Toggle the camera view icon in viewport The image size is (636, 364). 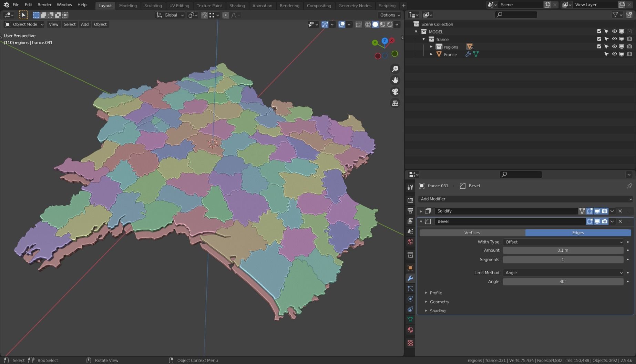coord(395,92)
